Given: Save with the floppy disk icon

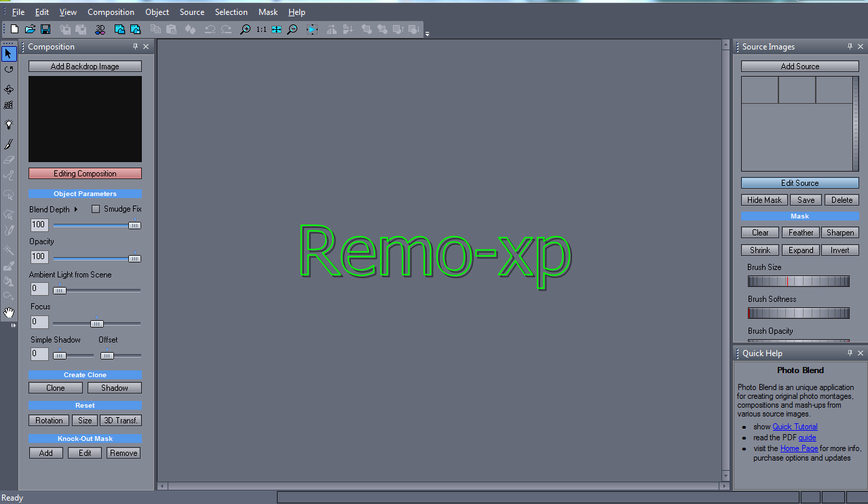Looking at the screenshot, I should [x=45, y=29].
